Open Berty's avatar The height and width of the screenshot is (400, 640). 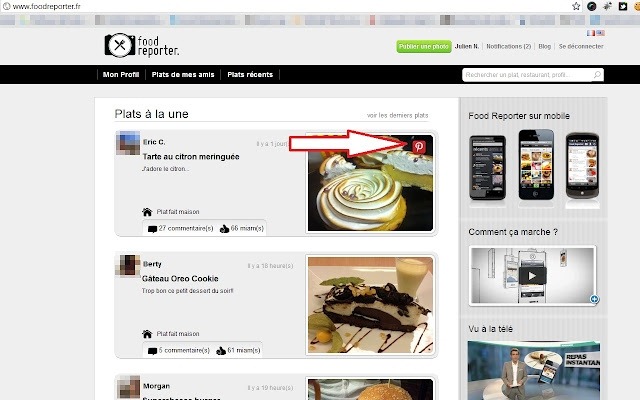pyautogui.click(x=128, y=265)
